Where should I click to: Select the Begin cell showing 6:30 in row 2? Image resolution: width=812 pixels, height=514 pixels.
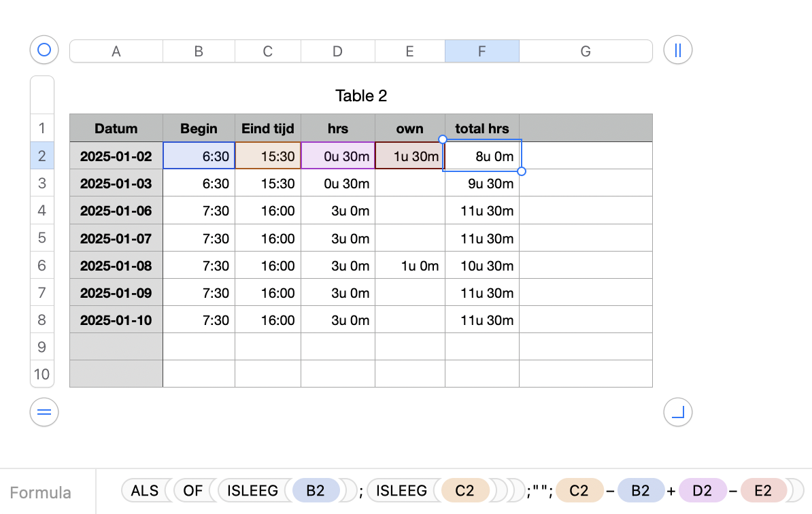(x=199, y=156)
